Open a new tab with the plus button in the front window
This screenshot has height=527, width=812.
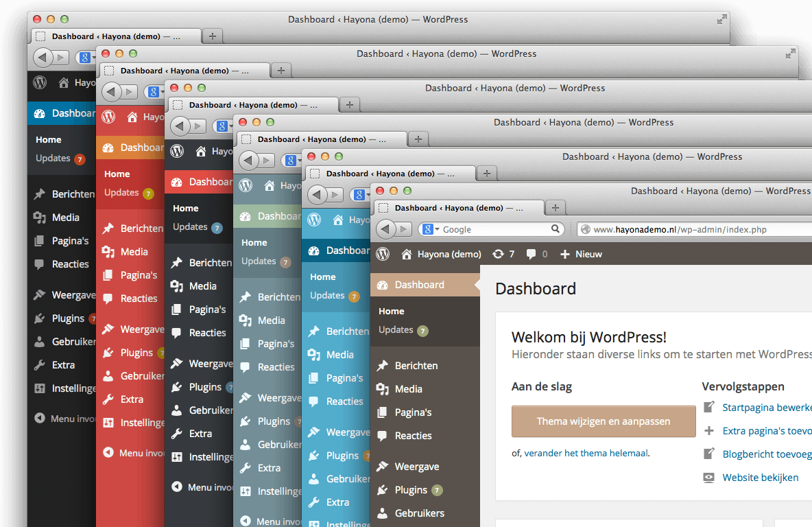[x=555, y=208]
